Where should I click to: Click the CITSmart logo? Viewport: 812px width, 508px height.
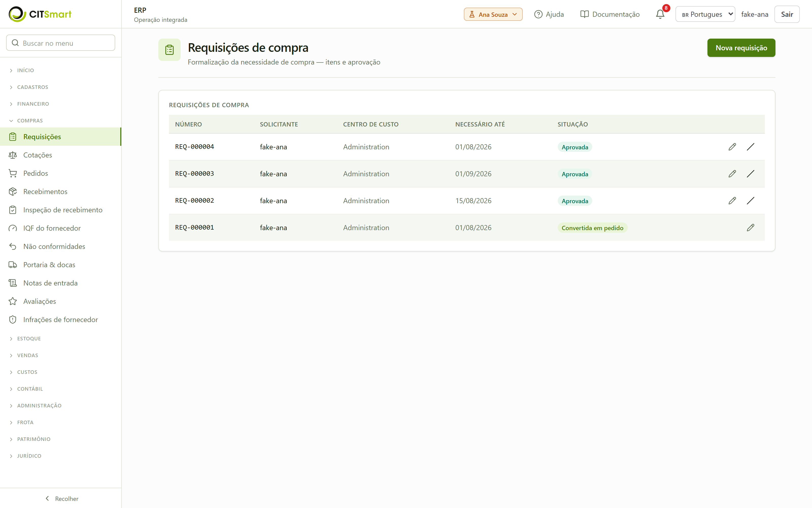pyautogui.click(x=40, y=14)
